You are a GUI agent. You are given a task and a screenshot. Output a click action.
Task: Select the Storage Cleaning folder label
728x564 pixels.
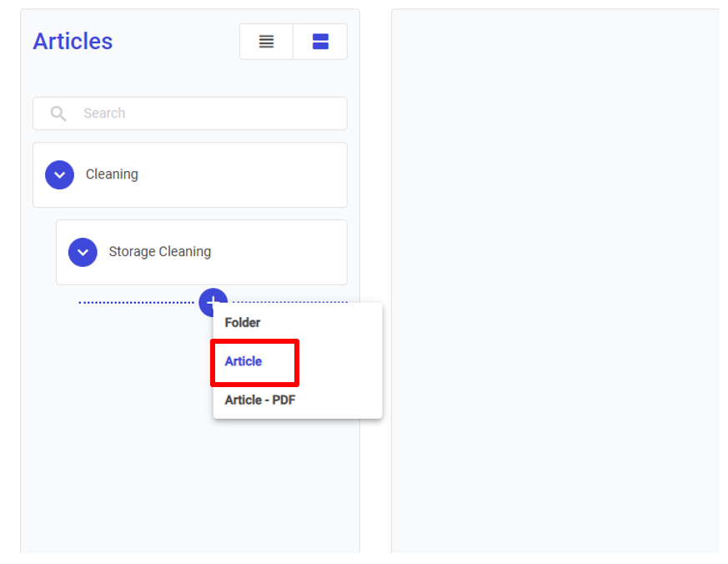[159, 252]
